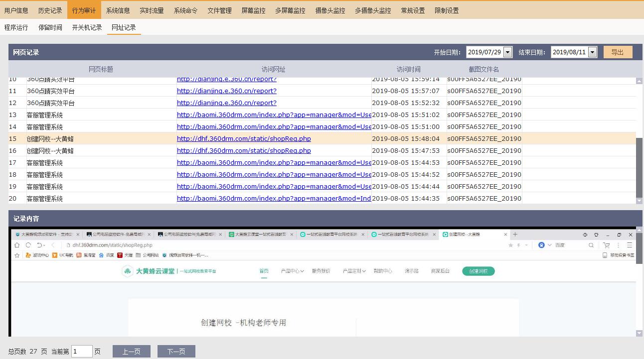
Task: Click the new tab plus icon in screenshot
Action: tap(515, 235)
